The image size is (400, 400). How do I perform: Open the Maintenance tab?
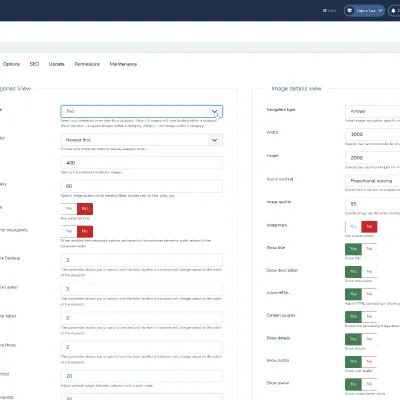coord(123,64)
